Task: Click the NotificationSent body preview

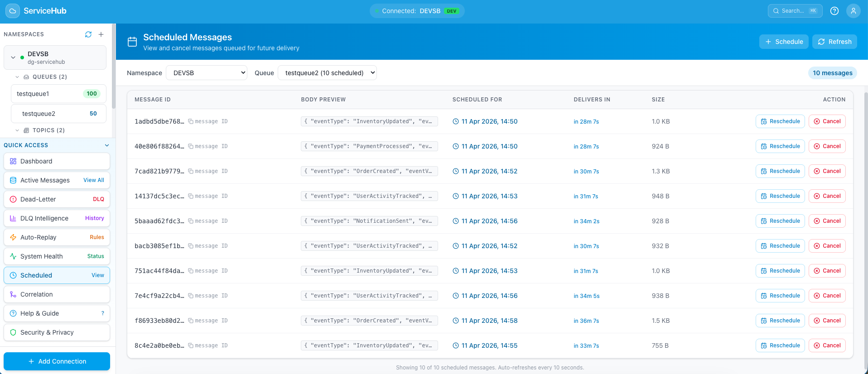Action: (369, 221)
